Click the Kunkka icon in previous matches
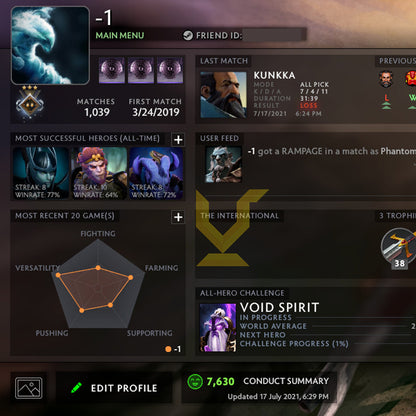 pyautogui.click(x=386, y=79)
